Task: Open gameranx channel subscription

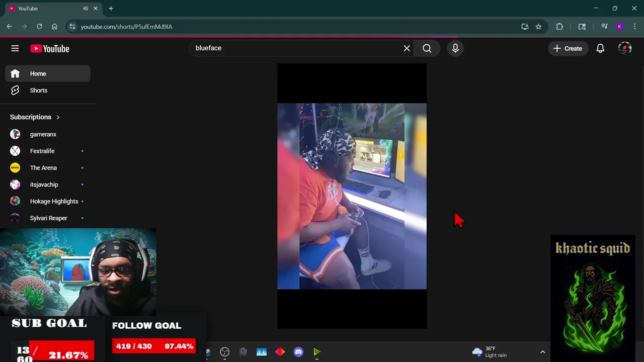Action: pyautogui.click(x=48, y=134)
